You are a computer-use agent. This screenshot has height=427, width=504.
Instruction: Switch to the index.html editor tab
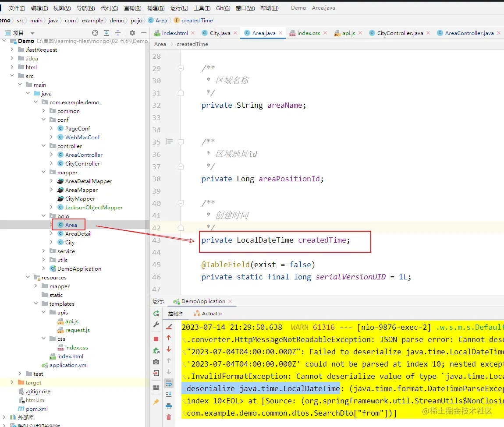coord(175,33)
